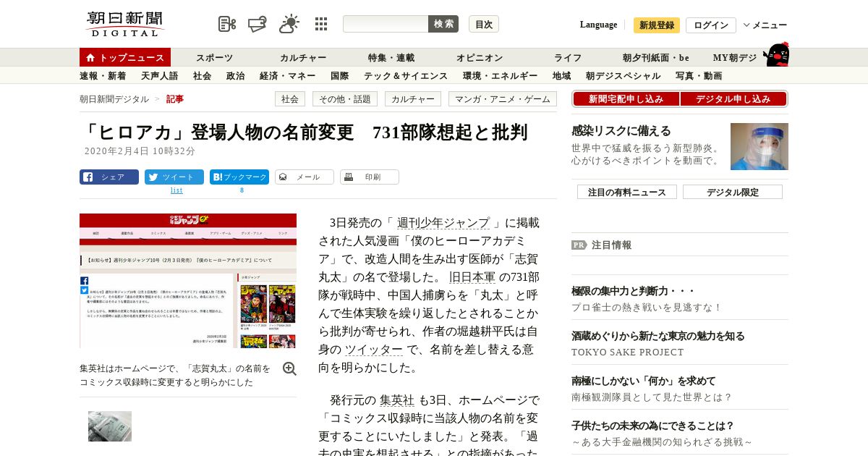Open the 目次 table of contents
The width and height of the screenshot is (868, 456).
(484, 24)
